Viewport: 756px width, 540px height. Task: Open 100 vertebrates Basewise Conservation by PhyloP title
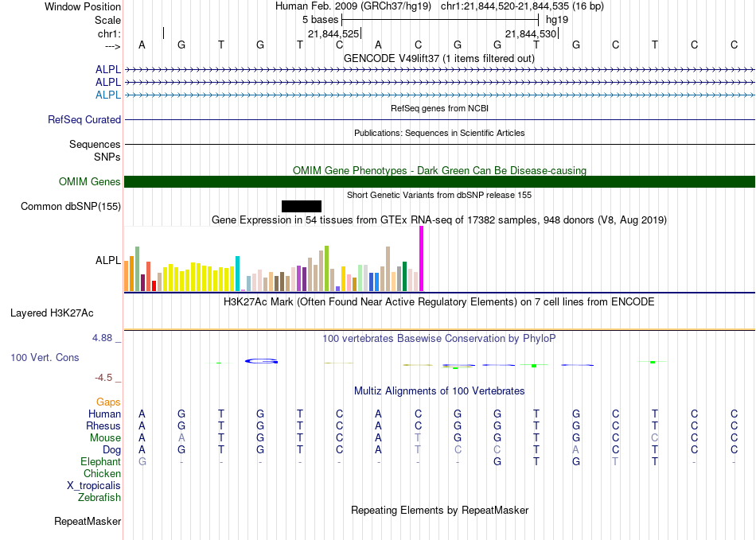(439, 339)
